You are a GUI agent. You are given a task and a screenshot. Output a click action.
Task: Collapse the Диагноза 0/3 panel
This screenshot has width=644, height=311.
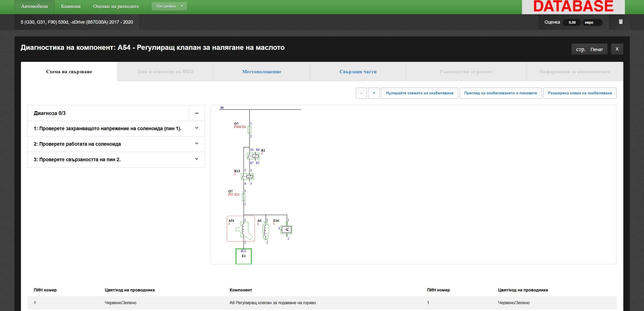coord(197,113)
